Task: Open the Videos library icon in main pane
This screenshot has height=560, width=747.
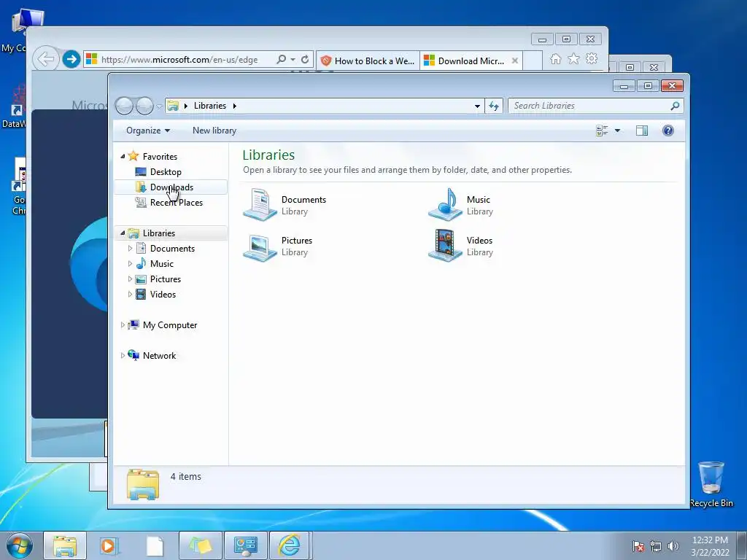Action: [446, 246]
